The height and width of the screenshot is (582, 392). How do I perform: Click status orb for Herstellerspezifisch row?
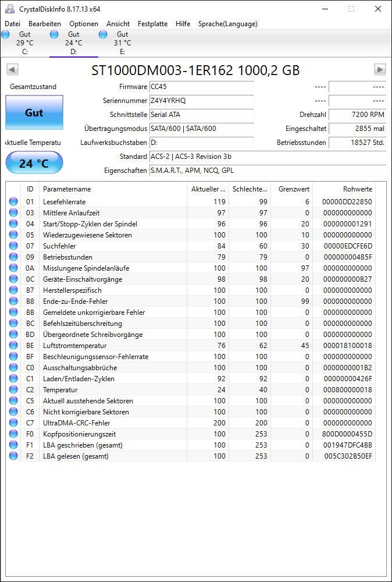click(13, 290)
